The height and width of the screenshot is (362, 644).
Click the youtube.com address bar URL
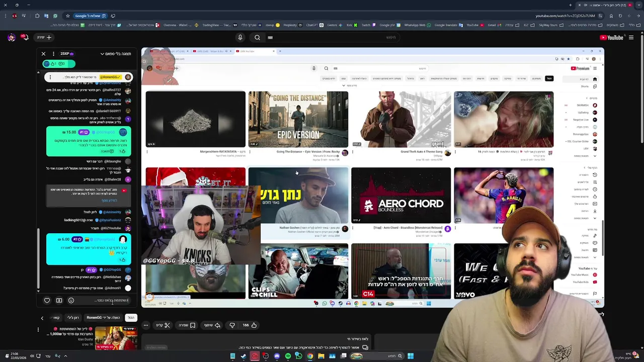pyautogui.click(x=565, y=16)
